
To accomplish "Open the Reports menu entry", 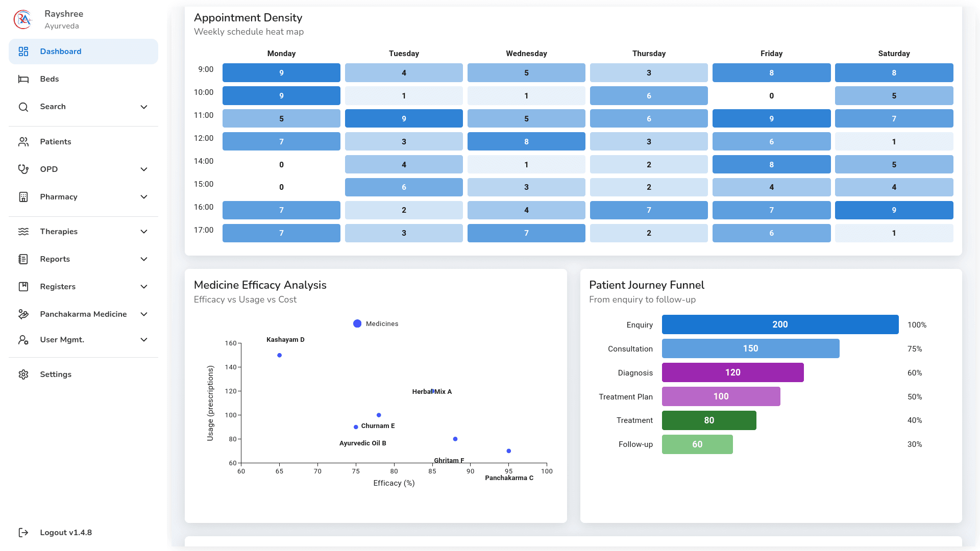I will (x=55, y=259).
